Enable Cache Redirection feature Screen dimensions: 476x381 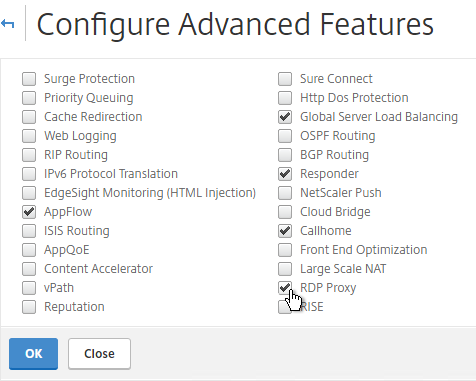[x=29, y=117]
